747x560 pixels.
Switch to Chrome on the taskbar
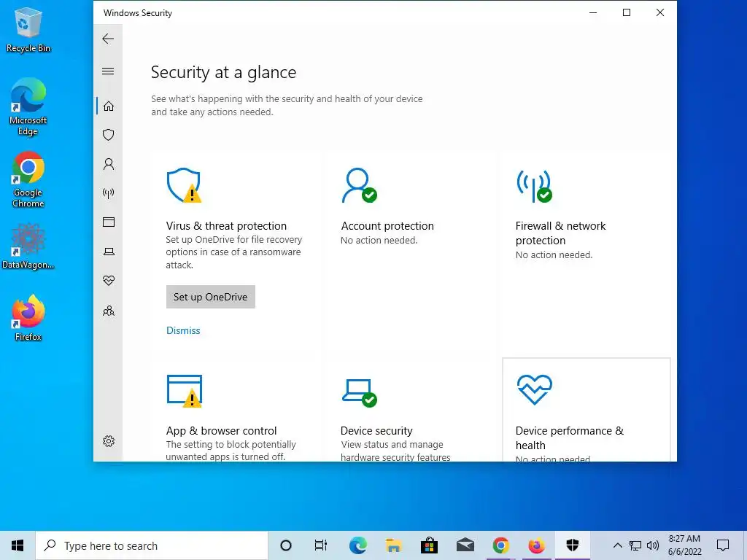500,545
